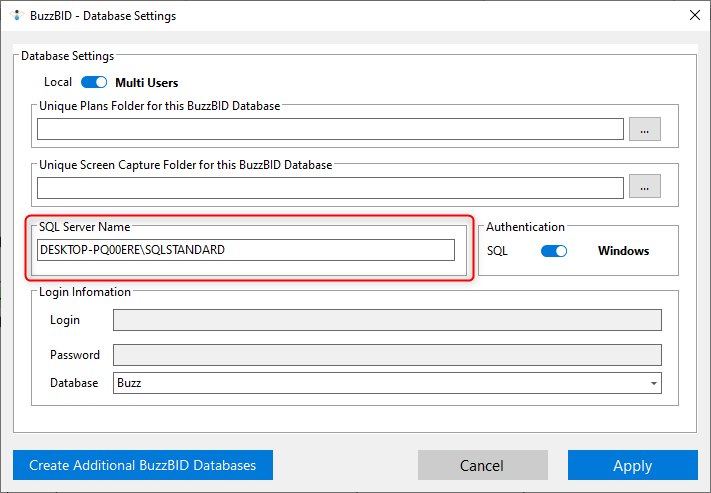Click Create Additional BuzzBID Databases button
711x493 pixels.
(x=143, y=465)
